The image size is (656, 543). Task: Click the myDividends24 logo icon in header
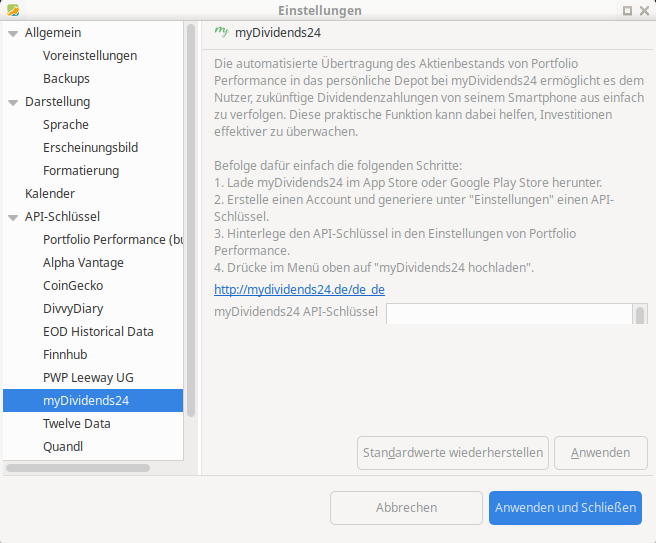[x=221, y=32]
